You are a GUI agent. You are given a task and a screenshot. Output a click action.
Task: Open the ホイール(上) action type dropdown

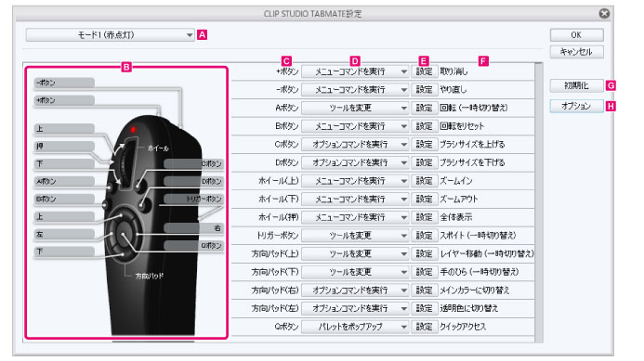pos(355,181)
